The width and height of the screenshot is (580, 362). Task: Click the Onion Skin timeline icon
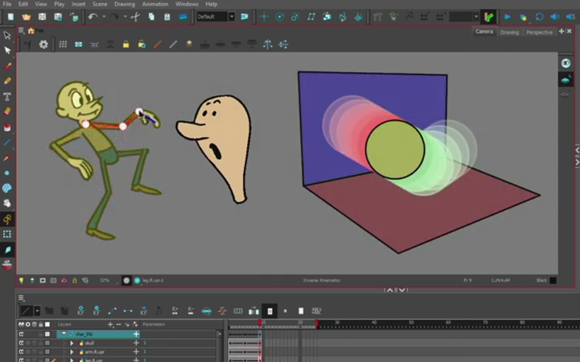(x=206, y=311)
